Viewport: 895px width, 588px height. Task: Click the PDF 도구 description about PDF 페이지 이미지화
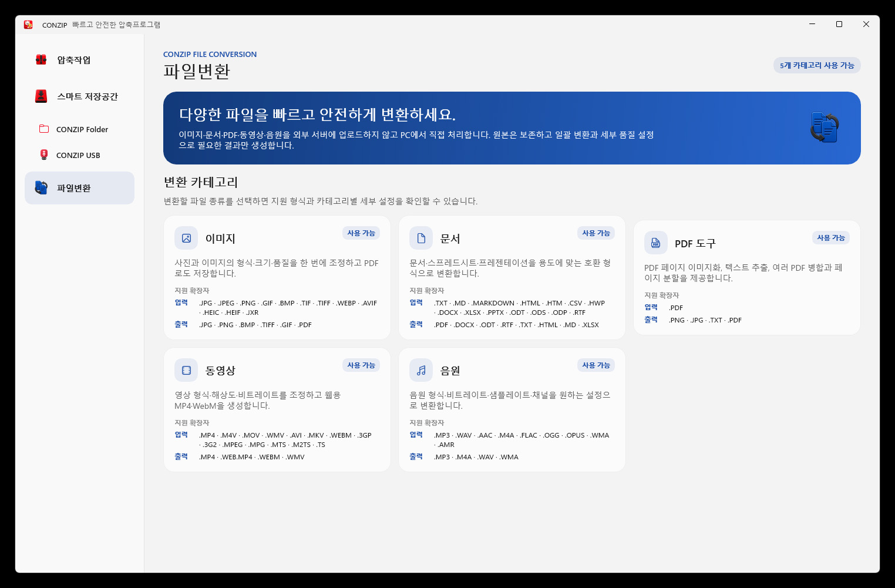point(743,273)
